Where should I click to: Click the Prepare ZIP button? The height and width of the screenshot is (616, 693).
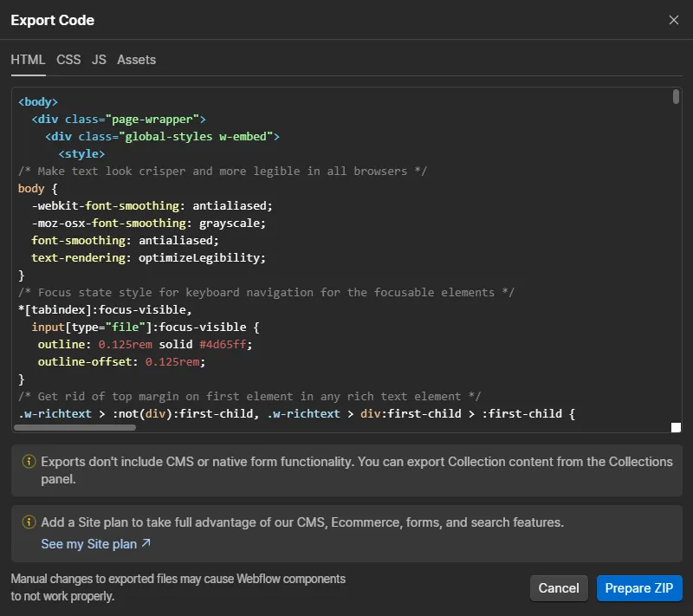point(639,588)
